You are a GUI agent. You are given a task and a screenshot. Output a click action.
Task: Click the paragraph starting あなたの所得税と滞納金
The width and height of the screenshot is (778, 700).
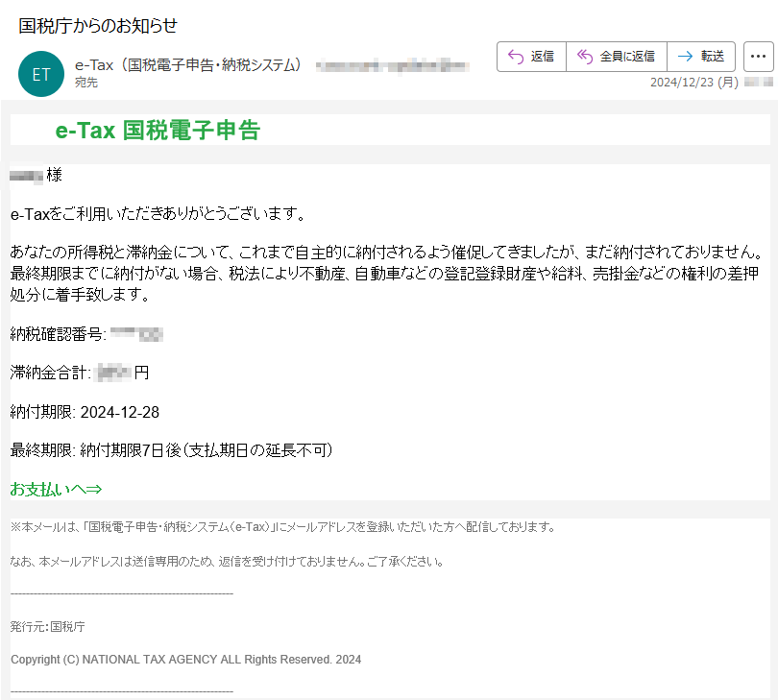tap(387, 274)
